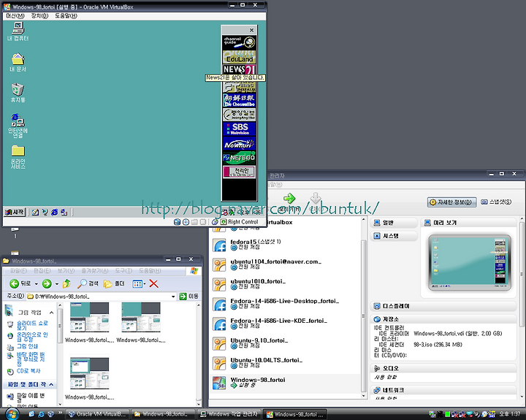
Task: Collapse the 그림 작업 task pane section
Action: point(51,313)
